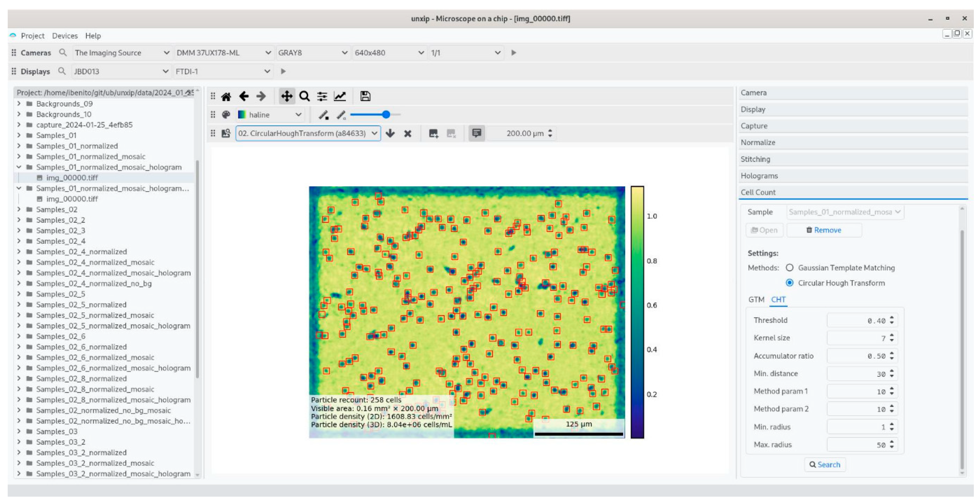The height and width of the screenshot is (500, 980).
Task: Toggle the annotation text overlay icon
Action: (x=476, y=134)
